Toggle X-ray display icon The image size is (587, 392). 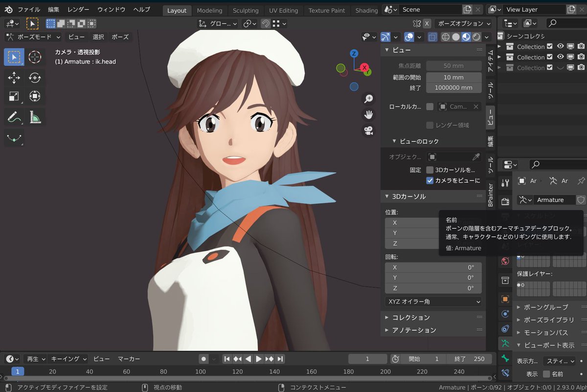432,37
